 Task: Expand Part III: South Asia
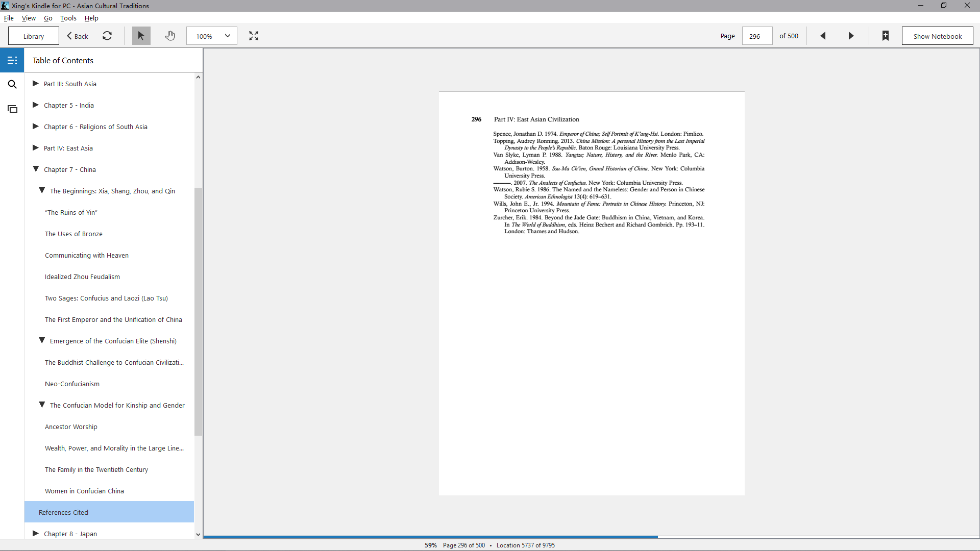[x=36, y=83]
